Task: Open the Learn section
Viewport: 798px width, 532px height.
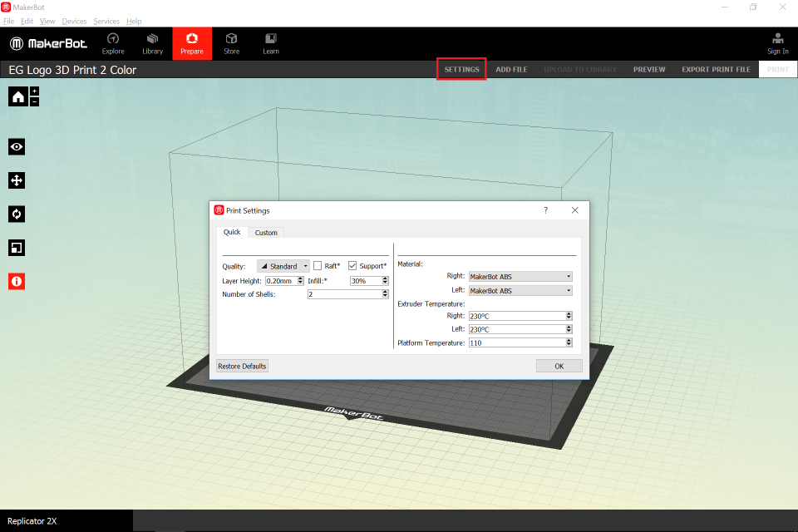Action: [271, 44]
